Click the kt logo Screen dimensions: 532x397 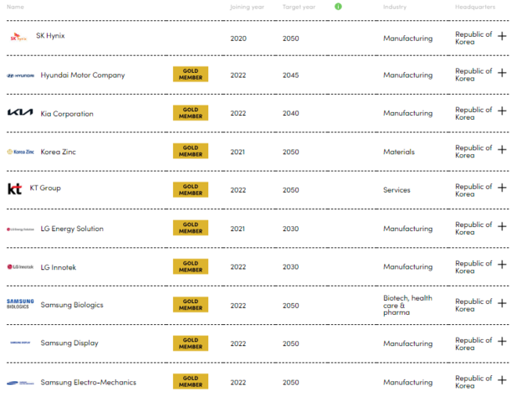[x=15, y=189]
